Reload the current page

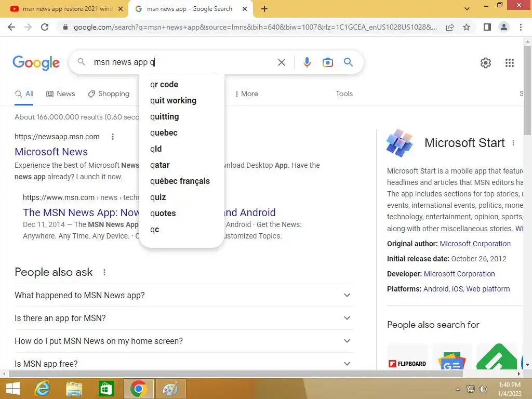[x=45, y=27]
